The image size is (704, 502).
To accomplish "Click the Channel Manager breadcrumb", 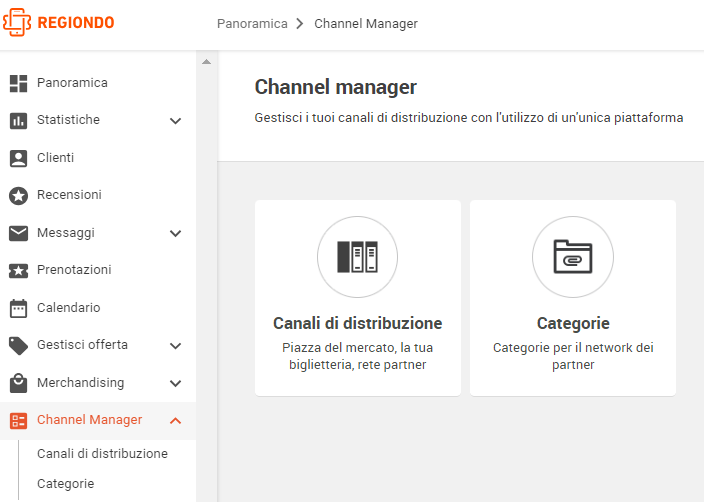I will coord(366,24).
